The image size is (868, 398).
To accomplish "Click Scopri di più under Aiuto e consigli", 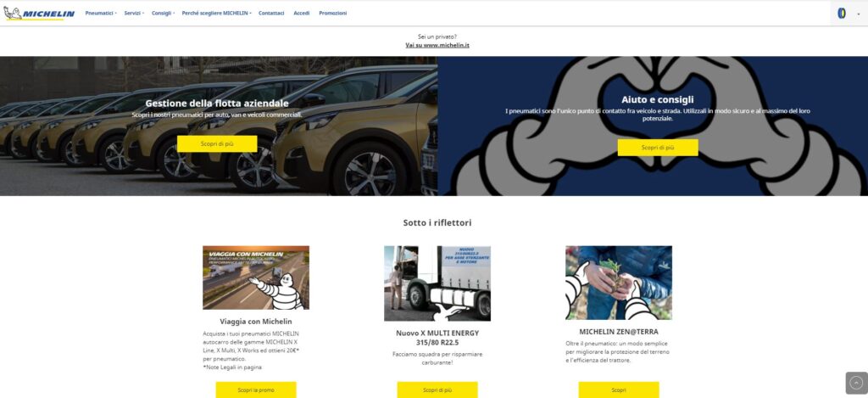I will point(658,148).
